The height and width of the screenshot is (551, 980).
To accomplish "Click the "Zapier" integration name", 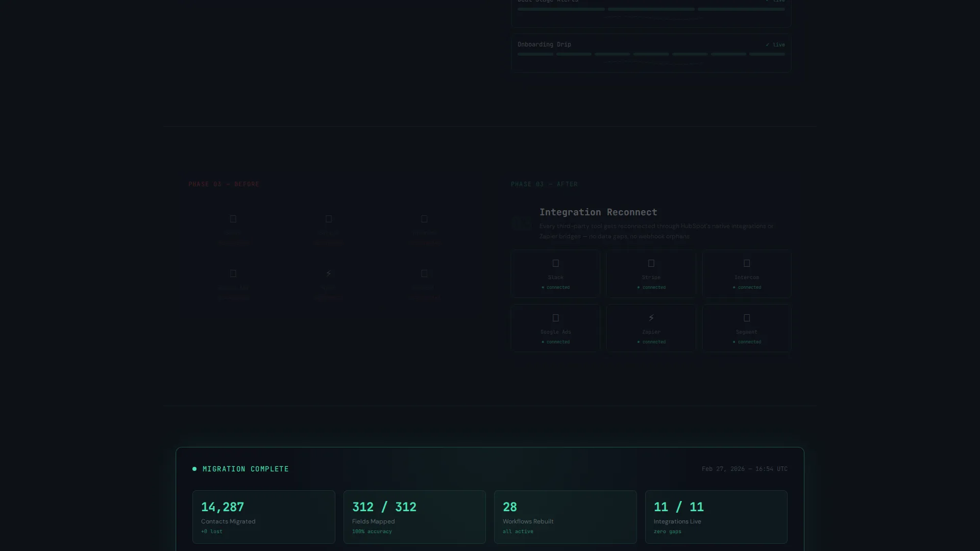I will (x=651, y=332).
